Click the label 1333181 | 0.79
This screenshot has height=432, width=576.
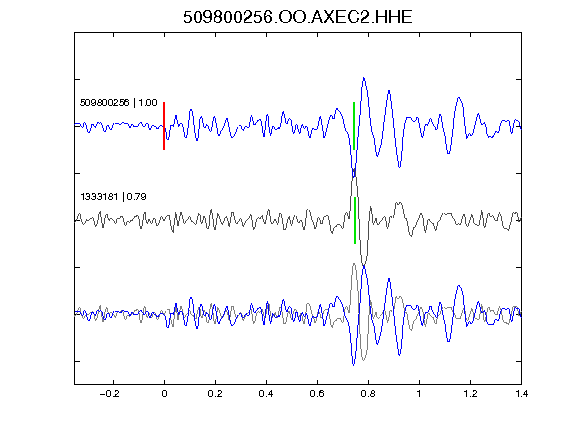pos(113,197)
